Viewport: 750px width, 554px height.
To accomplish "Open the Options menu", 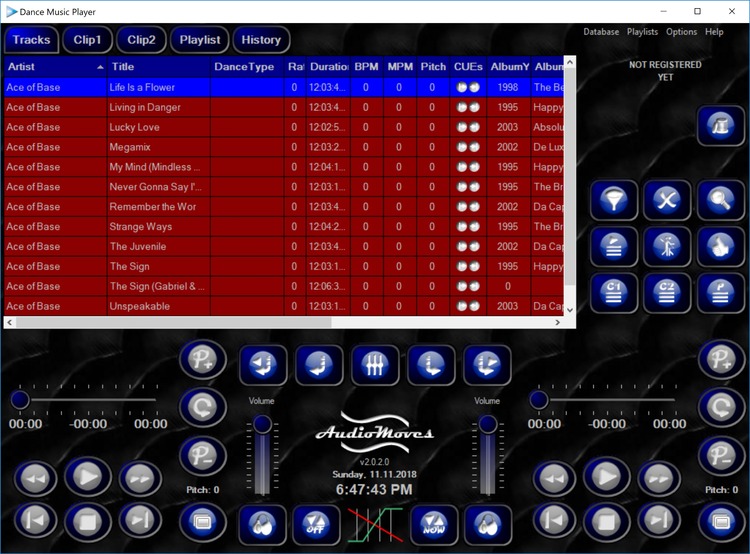I will click(x=682, y=32).
